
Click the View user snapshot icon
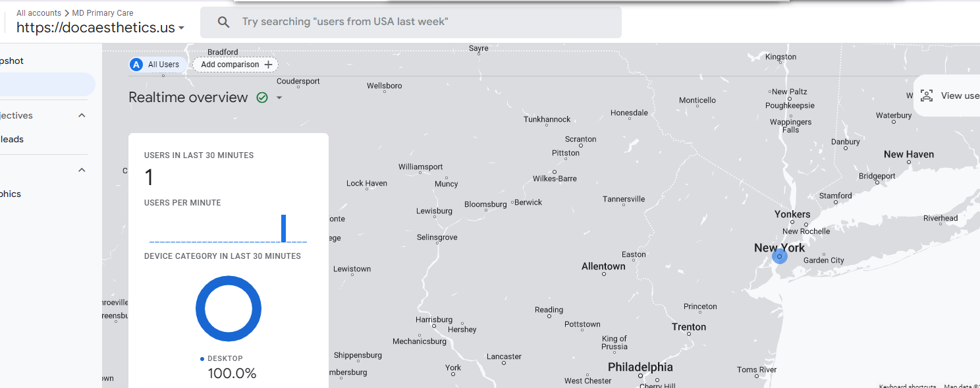point(927,96)
